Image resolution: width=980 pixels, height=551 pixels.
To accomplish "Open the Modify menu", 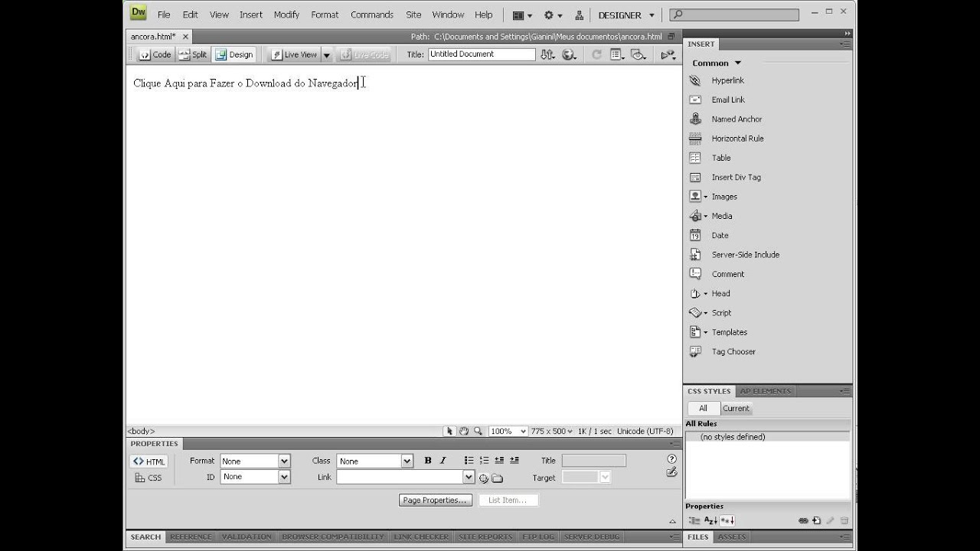I will pyautogui.click(x=286, y=15).
